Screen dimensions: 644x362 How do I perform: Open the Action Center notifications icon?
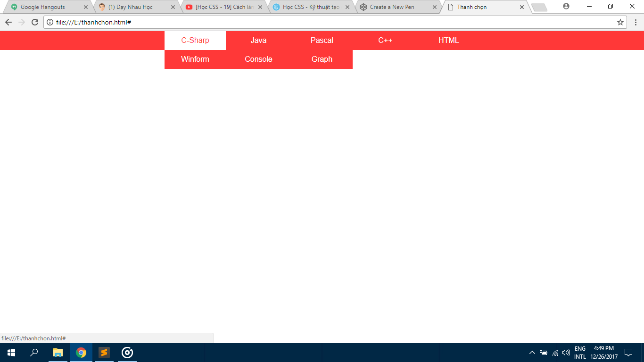click(628, 353)
